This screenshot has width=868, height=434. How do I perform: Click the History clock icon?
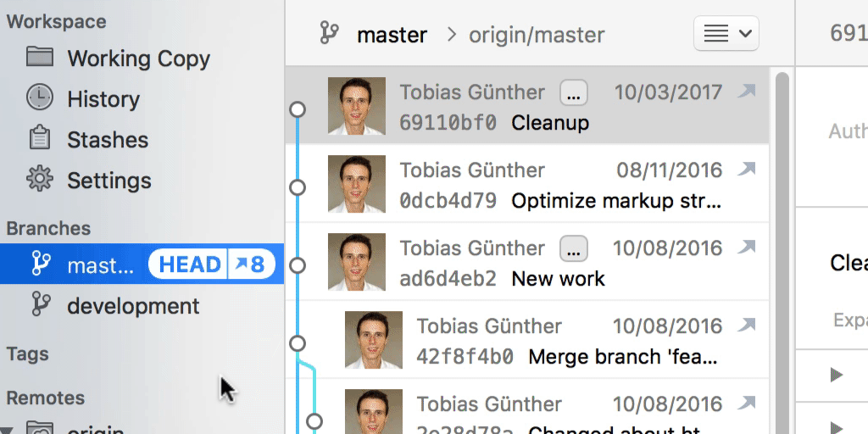(39, 98)
